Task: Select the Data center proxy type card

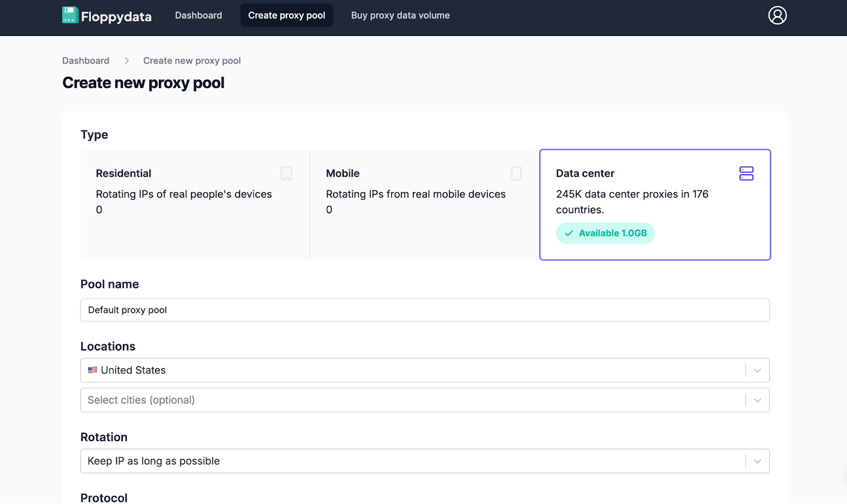Action: click(655, 205)
